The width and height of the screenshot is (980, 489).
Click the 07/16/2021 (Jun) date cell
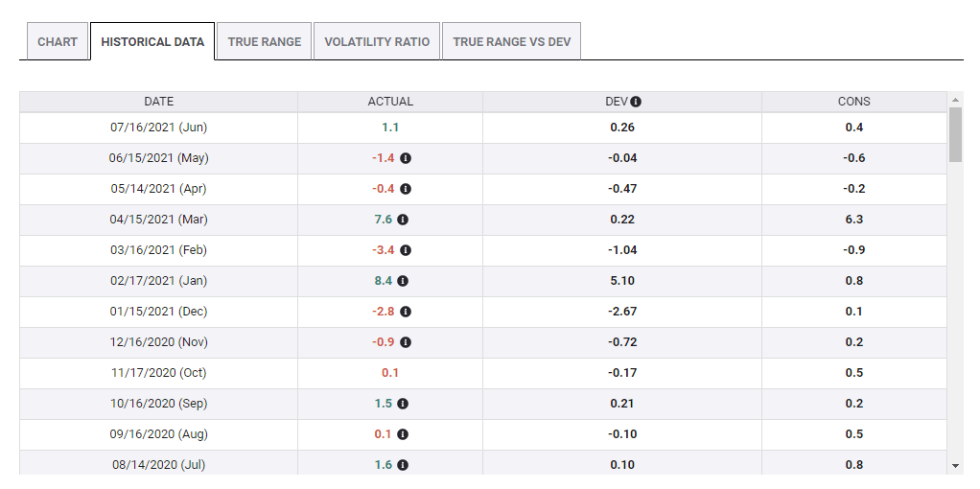159,128
